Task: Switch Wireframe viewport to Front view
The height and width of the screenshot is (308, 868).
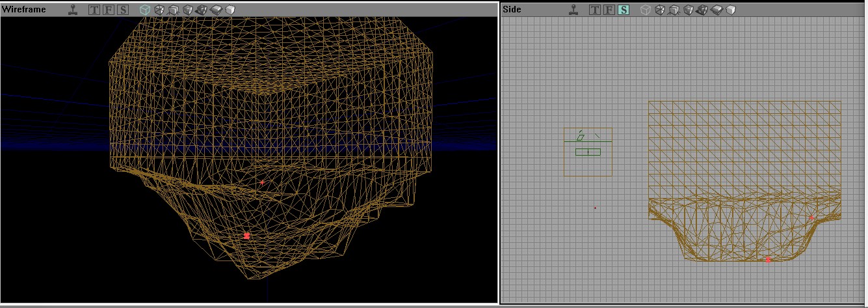Action: (109, 10)
